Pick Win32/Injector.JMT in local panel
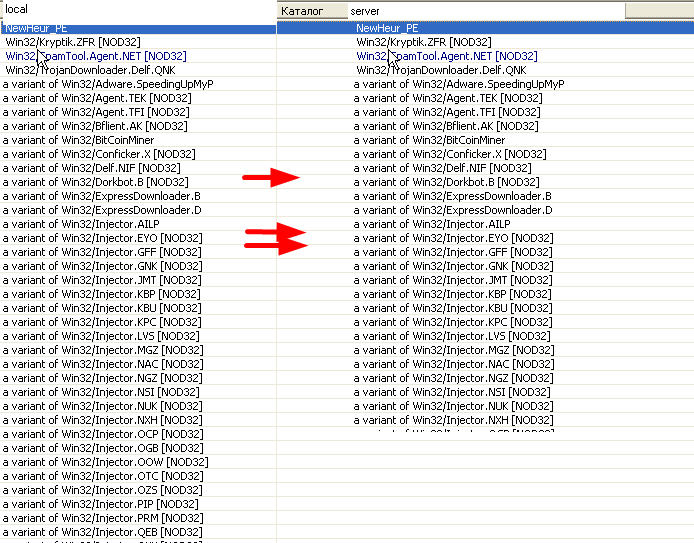Screen dimensions: 694x543 point(102,281)
